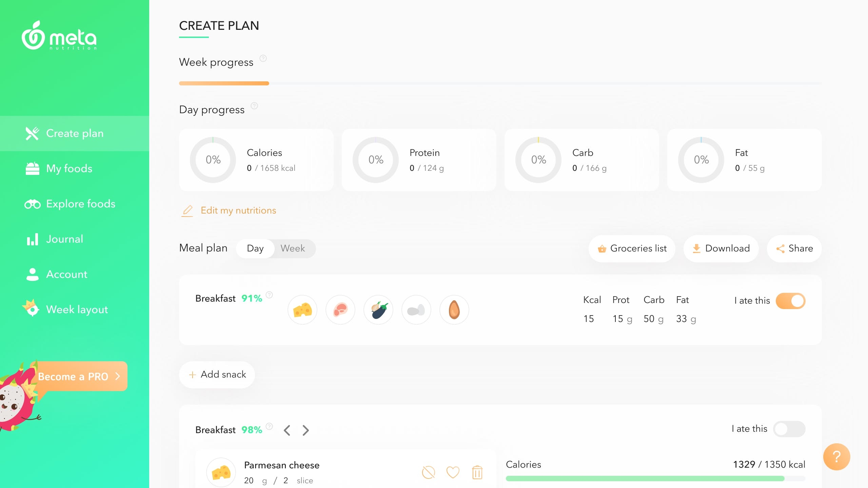
Task: Click the meat food icon in Breakfast
Action: point(340,310)
